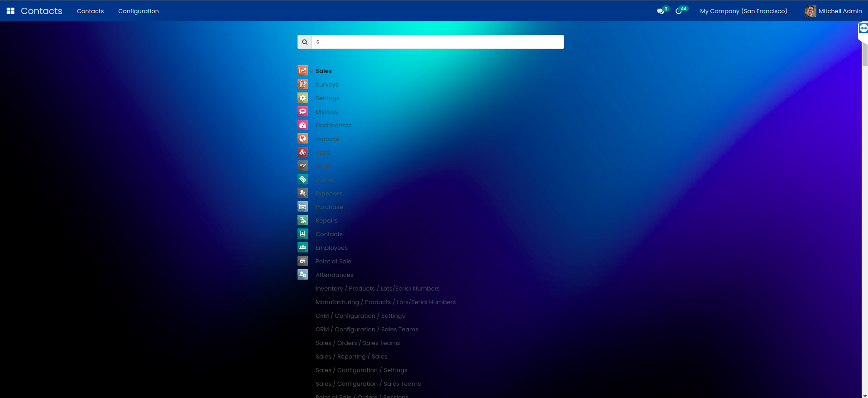This screenshot has width=868, height=398.
Task: Open the home apps grid menu
Action: click(10, 11)
